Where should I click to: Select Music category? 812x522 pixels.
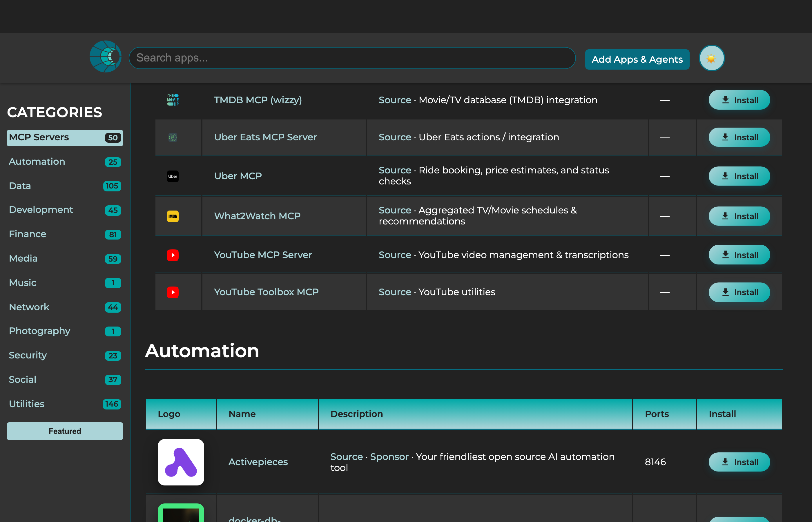[65, 283]
